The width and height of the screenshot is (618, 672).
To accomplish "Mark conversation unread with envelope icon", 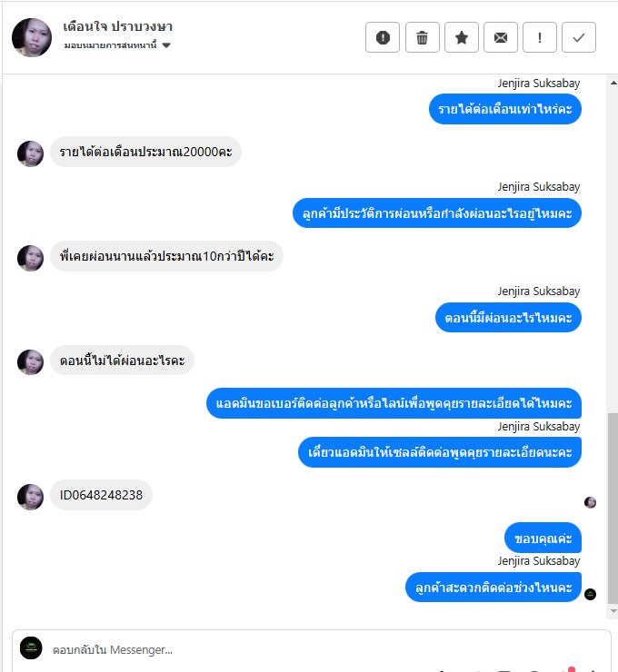I will pyautogui.click(x=501, y=38).
